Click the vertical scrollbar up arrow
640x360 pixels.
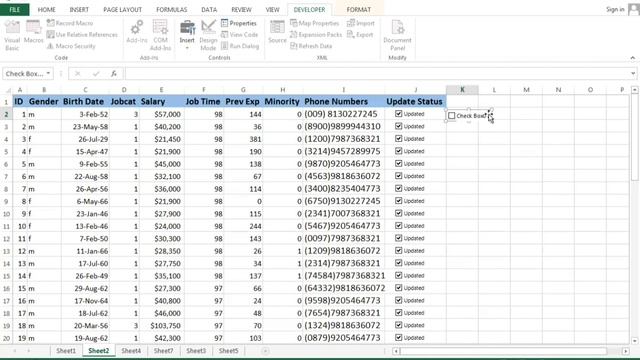click(x=634, y=90)
